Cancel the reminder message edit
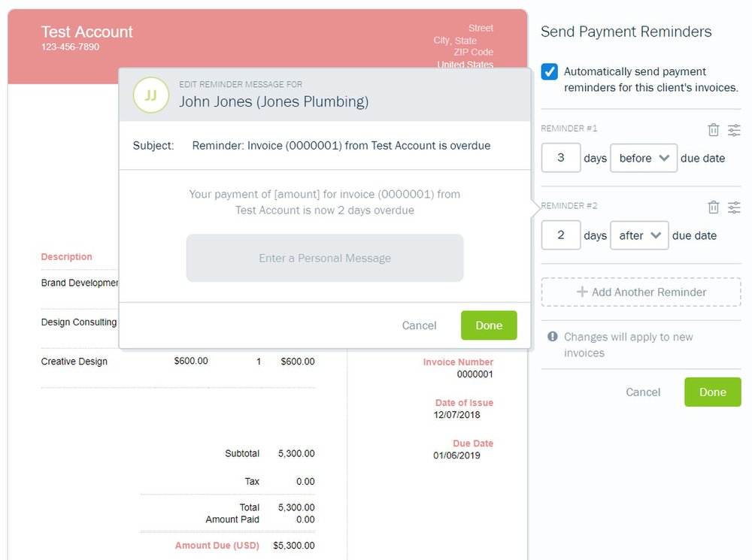 [x=419, y=325]
